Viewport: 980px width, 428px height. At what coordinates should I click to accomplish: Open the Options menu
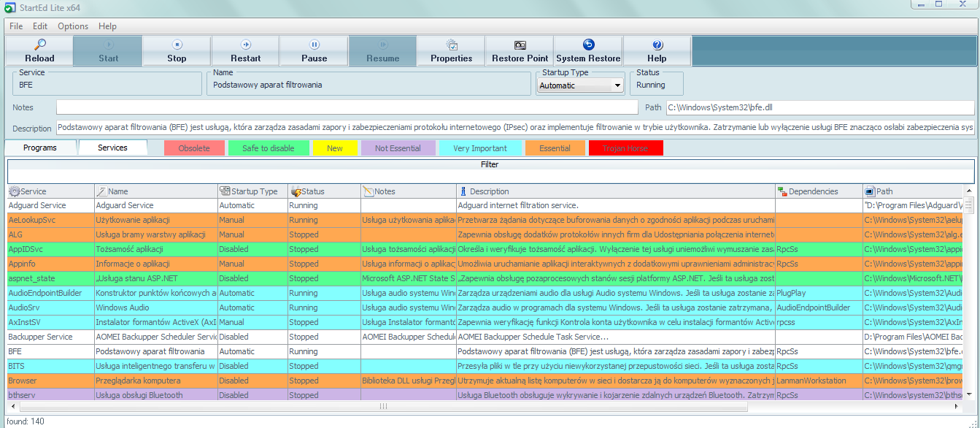[x=73, y=26]
